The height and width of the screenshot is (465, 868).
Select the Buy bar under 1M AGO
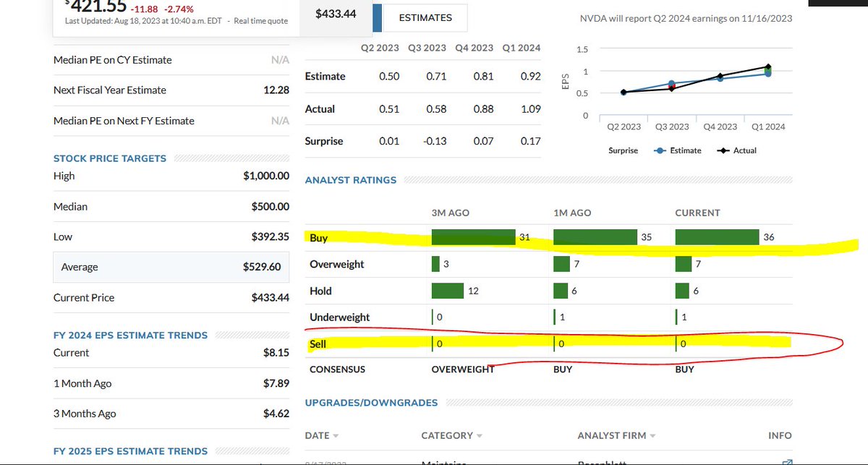click(595, 237)
